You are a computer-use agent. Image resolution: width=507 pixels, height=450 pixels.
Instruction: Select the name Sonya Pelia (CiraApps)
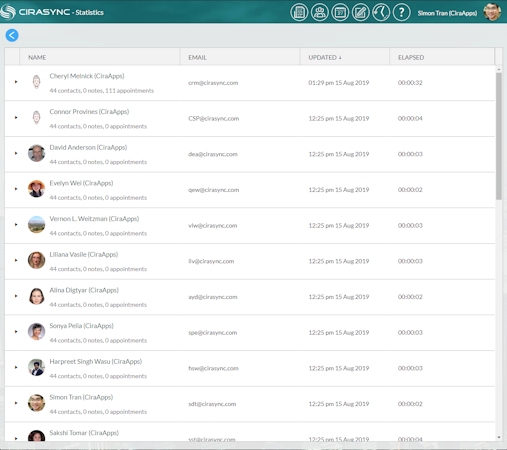click(81, 326)
